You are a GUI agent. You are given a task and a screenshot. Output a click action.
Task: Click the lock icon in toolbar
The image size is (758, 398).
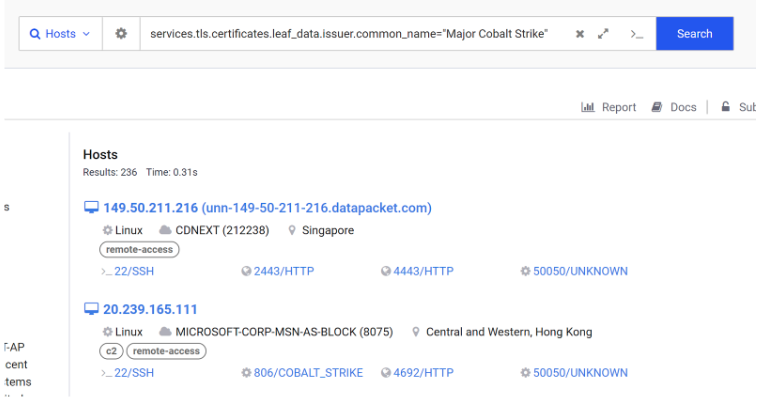coord(726,106)
